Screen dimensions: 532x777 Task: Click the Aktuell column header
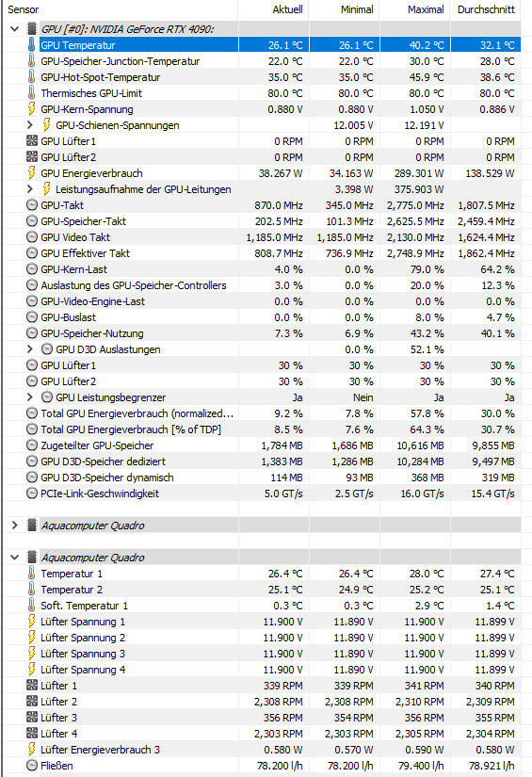pos(287,9)
